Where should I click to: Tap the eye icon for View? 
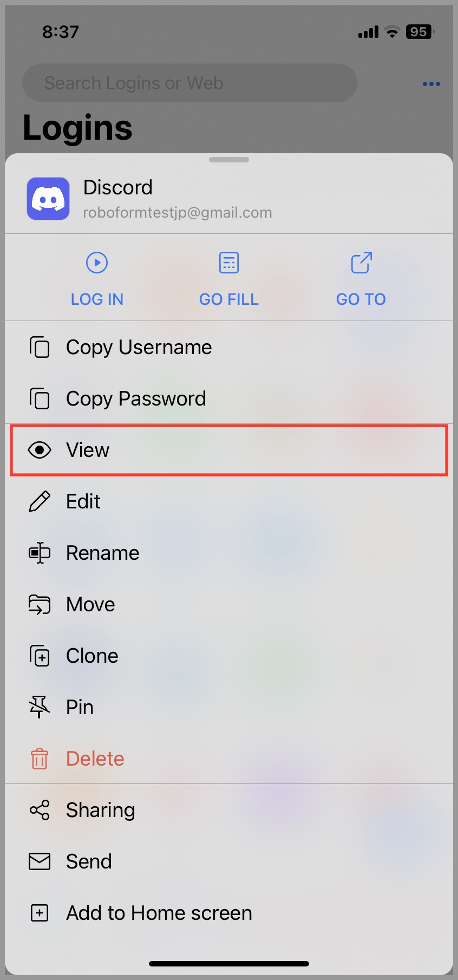(x=40, y=450)
